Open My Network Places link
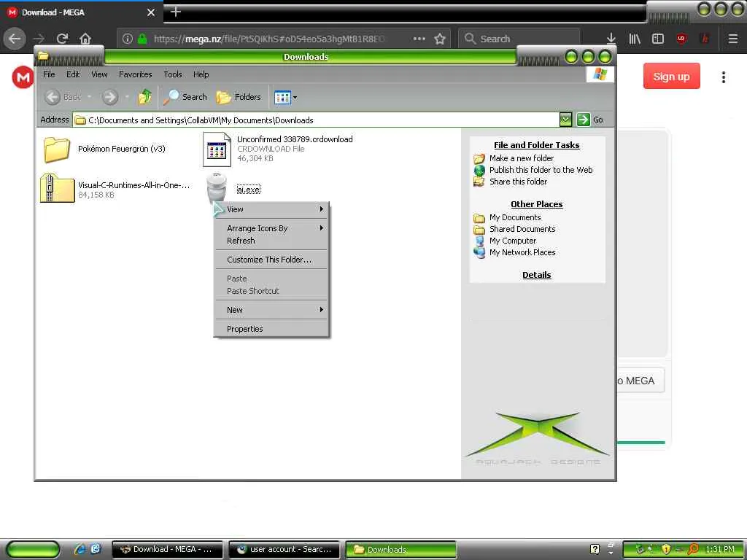 (x=522, y=252)
